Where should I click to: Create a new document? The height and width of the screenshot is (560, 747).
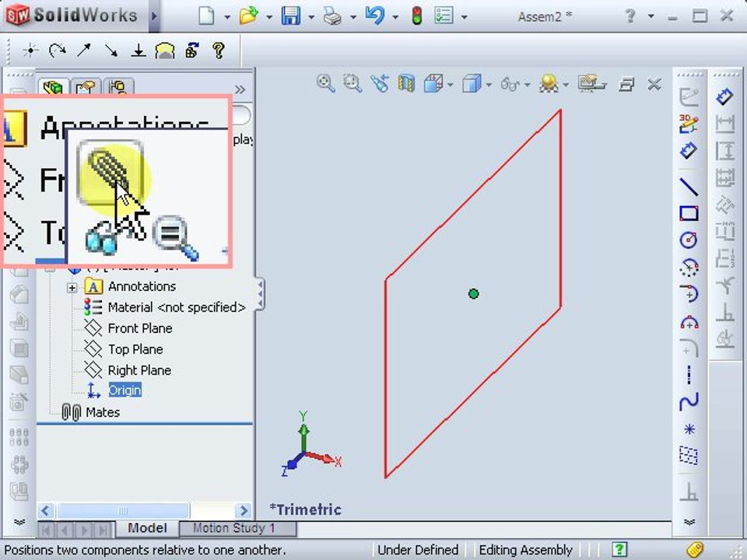tap(206, 16)
